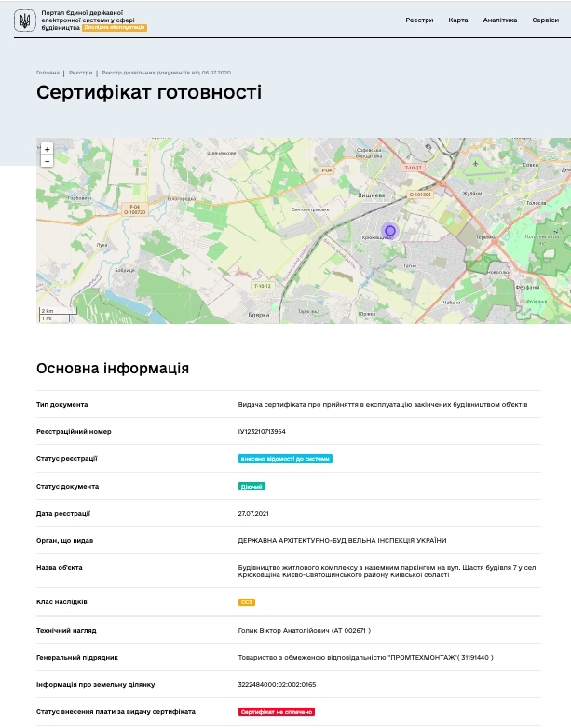This screenshot has width=571, height=728.
Task: Click the document type value text
Action: click(383, 405)
